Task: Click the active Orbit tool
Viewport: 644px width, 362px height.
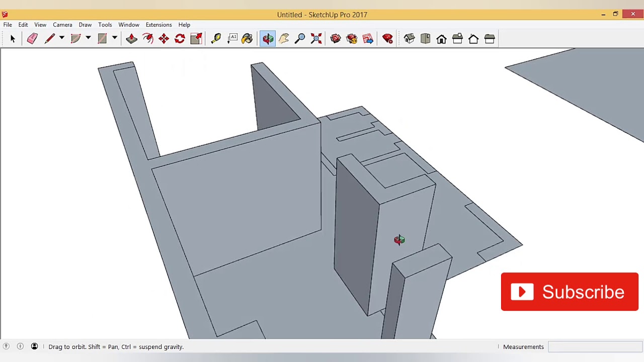Action: 268,39
